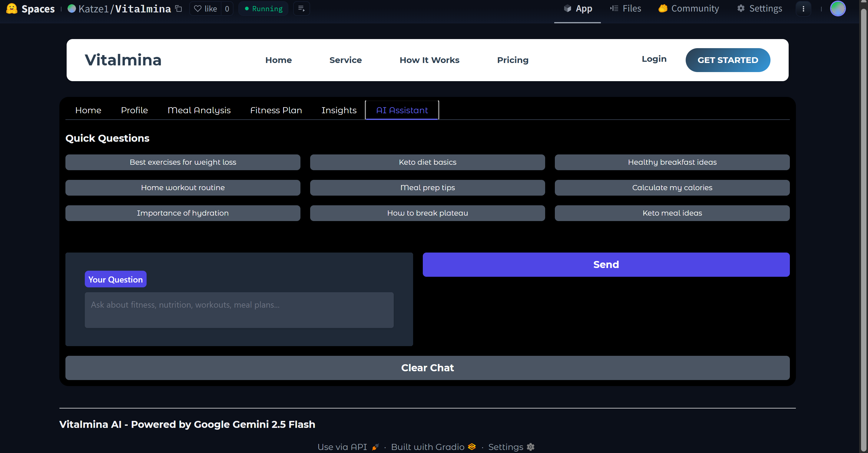Open the logs icon next to Running
This screenshot has height=453, width=868.
(301, 9)
